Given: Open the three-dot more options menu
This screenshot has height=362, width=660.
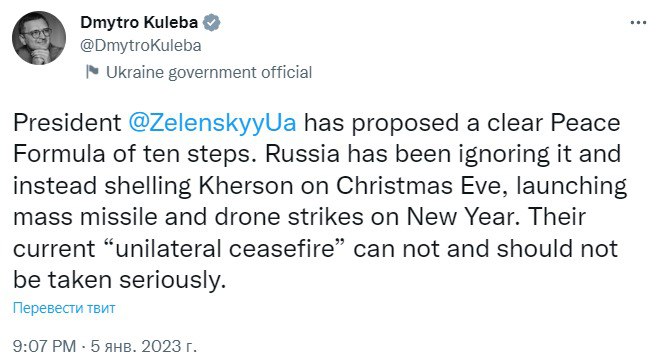Looking at the screenshot, I should coord(638,23).
